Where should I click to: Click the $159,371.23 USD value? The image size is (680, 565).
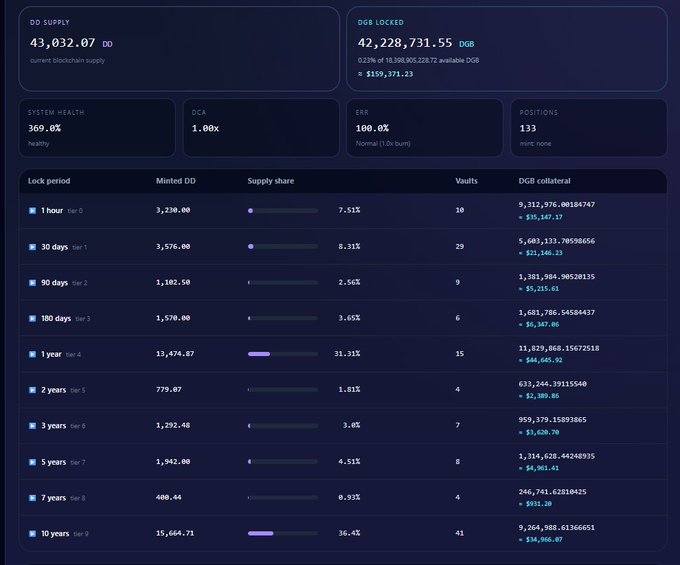pyautogui.click(x=389, y=74)
